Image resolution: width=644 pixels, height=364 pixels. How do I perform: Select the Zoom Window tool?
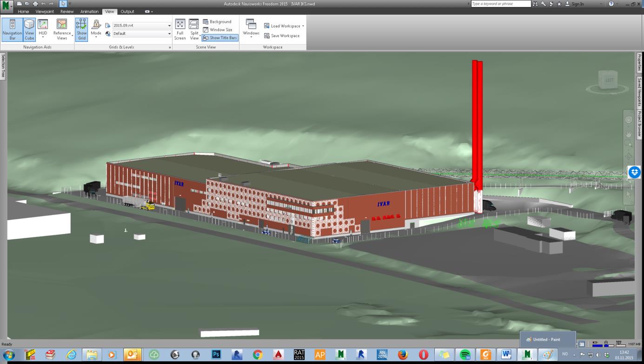pyautogui.click(x=629, y=144)
